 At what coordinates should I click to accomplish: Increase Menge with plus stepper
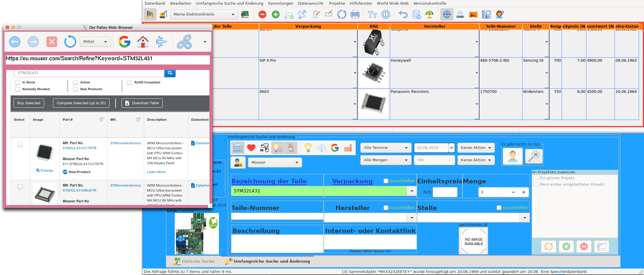pyautogui.click(x=524, y=192)
